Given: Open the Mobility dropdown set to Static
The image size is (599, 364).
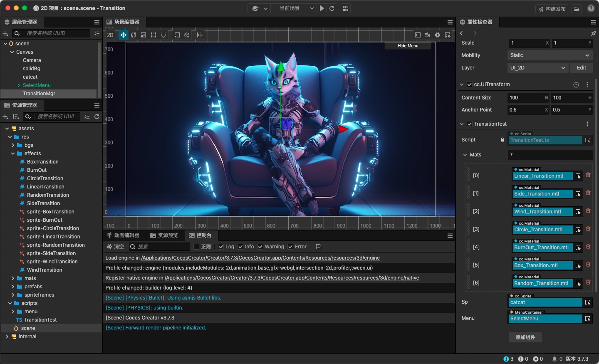Looking at the screenshot, I should click(549, 55).
